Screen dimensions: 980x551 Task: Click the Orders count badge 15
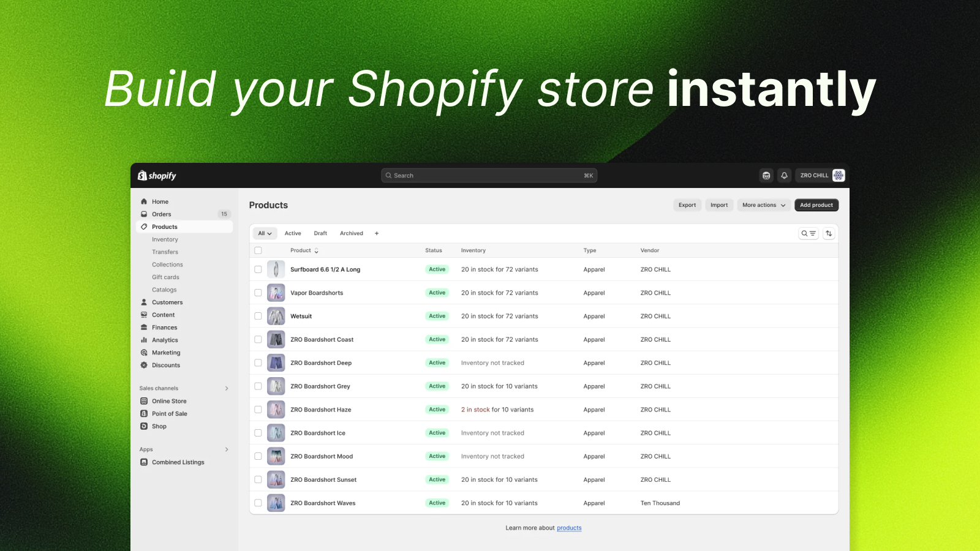click(224, 214)
